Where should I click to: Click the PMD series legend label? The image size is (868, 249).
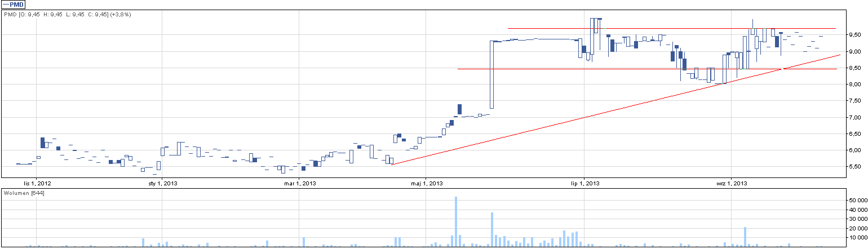14,4
